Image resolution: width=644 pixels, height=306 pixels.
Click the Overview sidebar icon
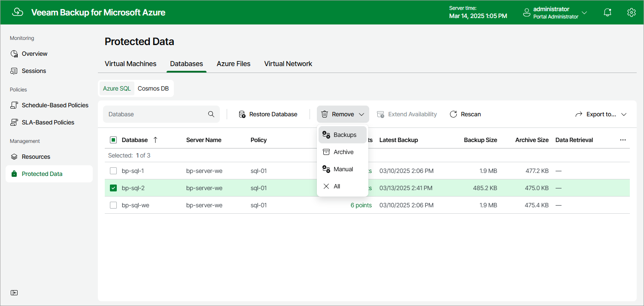pyautogui.click(x=14, y=54)
